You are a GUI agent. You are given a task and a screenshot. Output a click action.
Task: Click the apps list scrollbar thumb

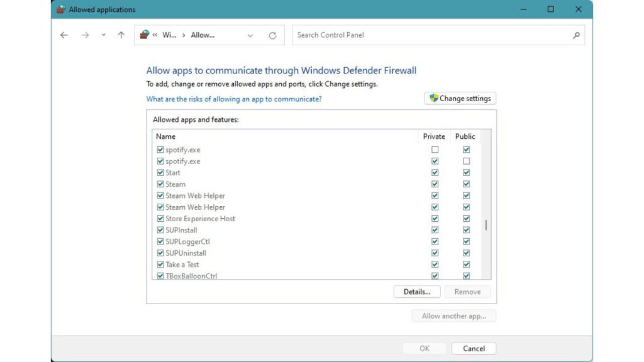pyautogui.click(x=486, y=225)
